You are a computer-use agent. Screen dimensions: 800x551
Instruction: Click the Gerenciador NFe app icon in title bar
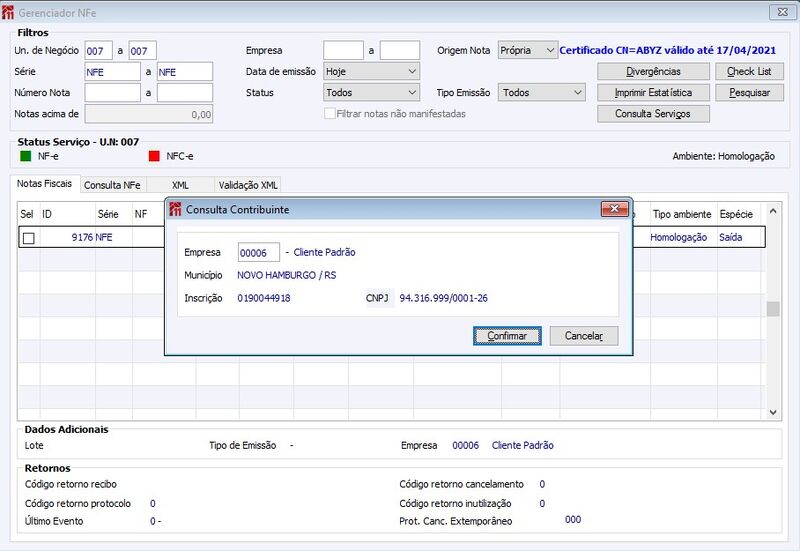[8, 12]
